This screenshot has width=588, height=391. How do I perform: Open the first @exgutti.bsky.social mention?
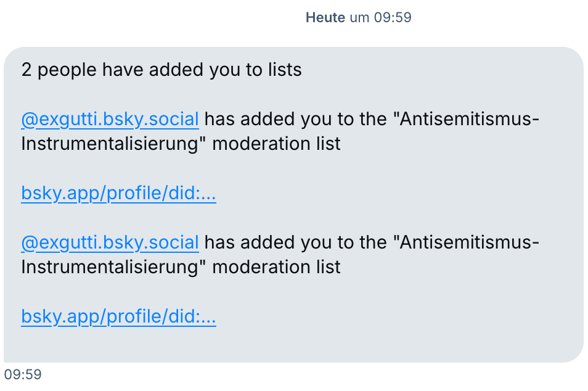point(110,119)
